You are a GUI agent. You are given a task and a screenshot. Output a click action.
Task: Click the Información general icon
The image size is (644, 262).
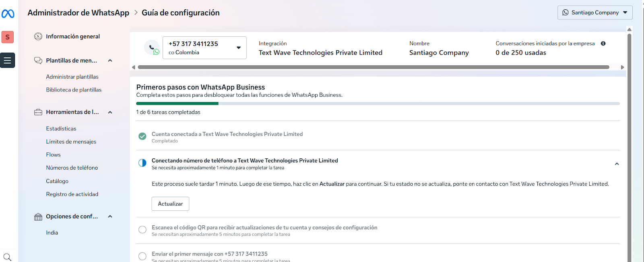pyautogui.click(x=38, y=37)
